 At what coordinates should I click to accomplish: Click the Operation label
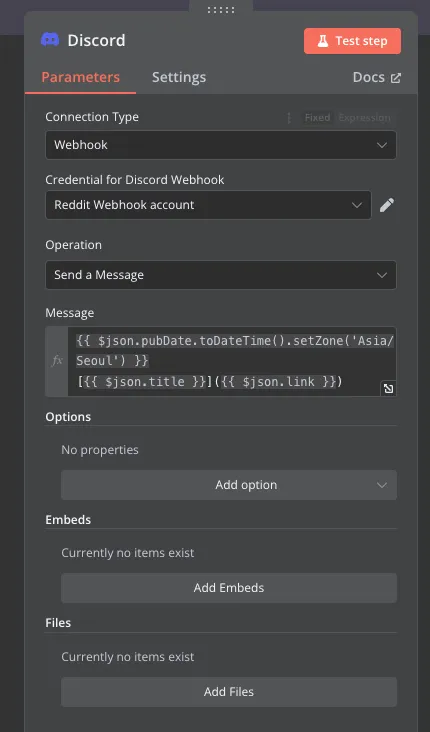tap(73, 245)
